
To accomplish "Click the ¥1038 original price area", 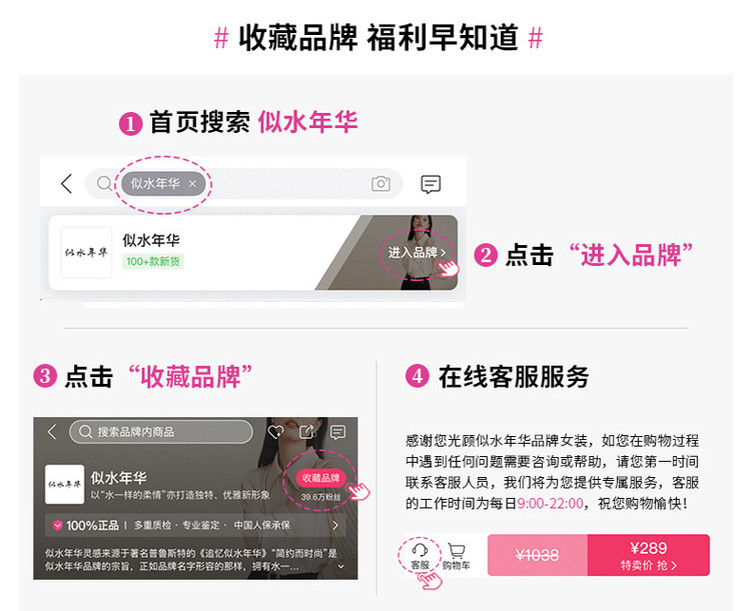I will tap(538, 555).
